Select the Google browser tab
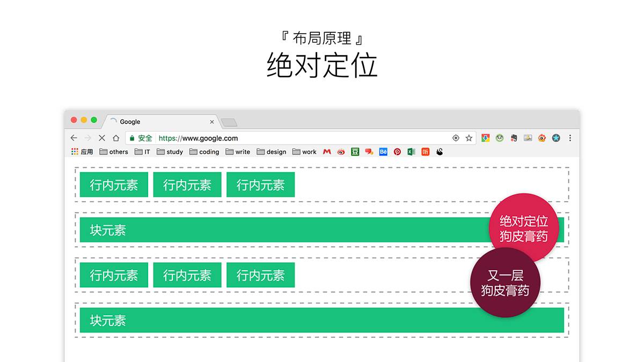The height and width of the screenshot is (362, 644). click(161, 122)
